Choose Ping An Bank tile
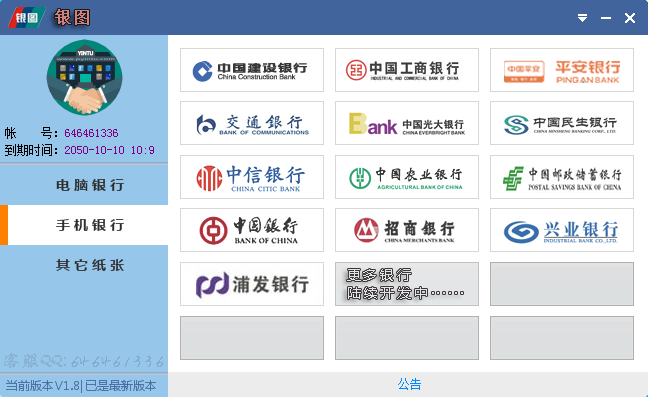 coord(562,70)
